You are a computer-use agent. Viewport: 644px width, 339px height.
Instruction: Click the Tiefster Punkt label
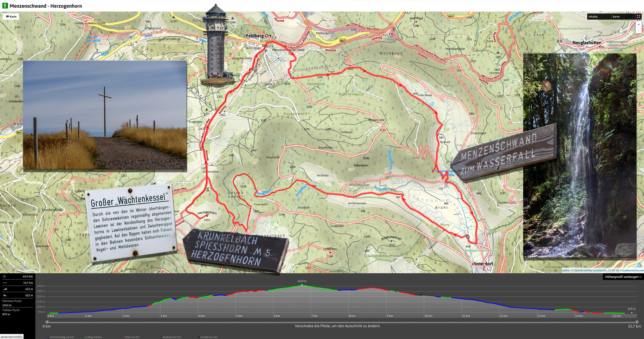(11, 310)
